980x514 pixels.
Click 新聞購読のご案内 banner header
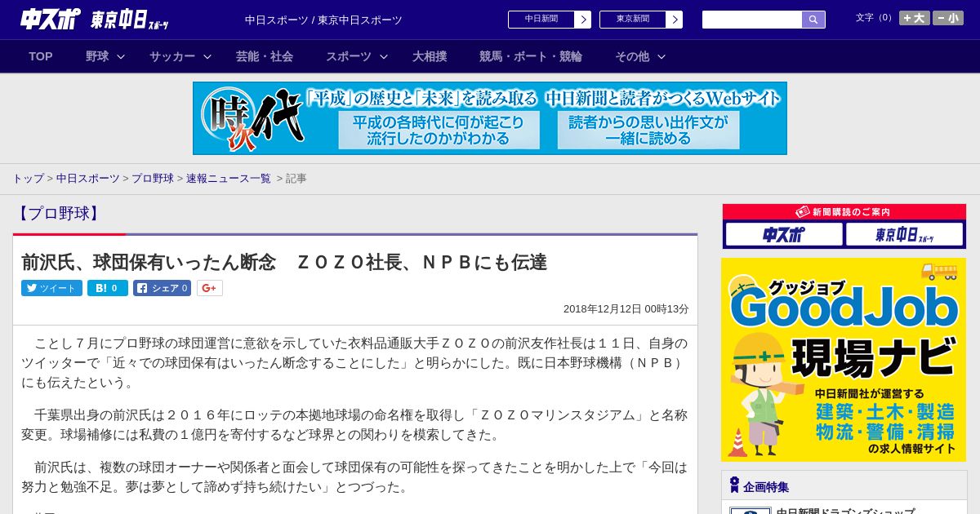[844, 211]
